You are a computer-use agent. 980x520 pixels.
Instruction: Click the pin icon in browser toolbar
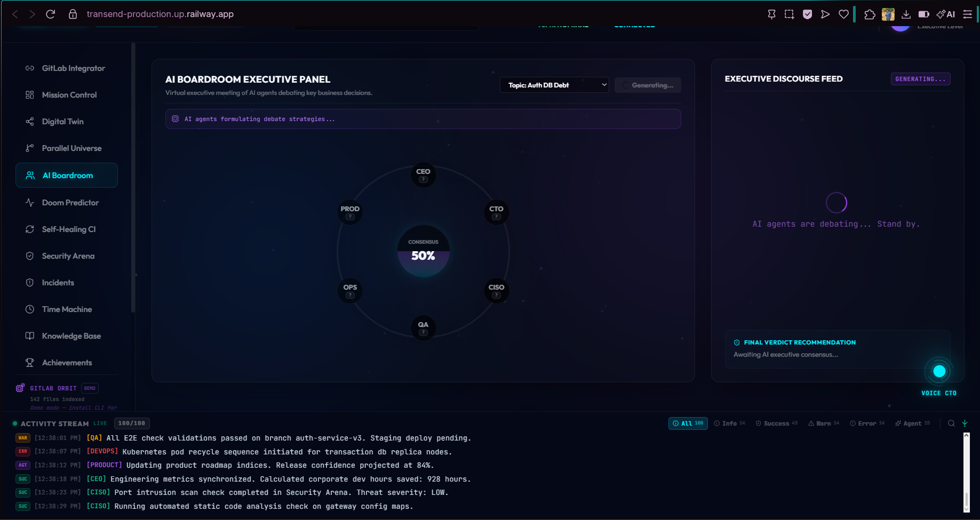pyautogui.click(x=771, y=14)
